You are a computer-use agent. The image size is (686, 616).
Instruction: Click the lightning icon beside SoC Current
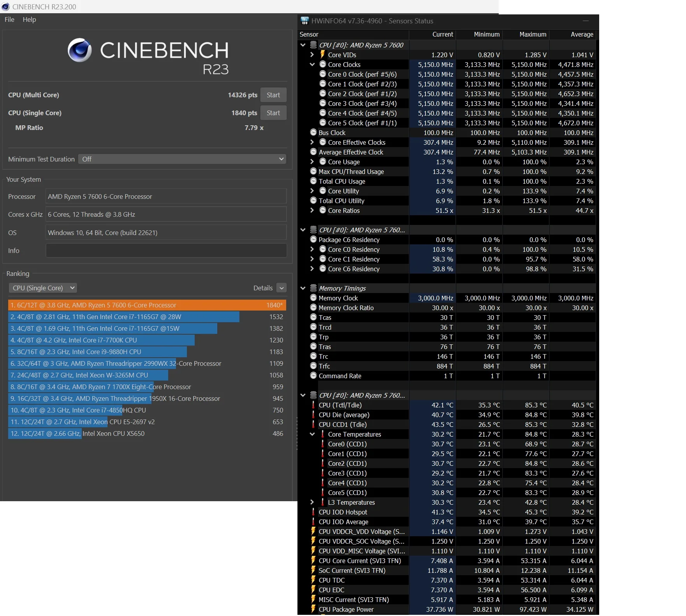click(313, 570)
